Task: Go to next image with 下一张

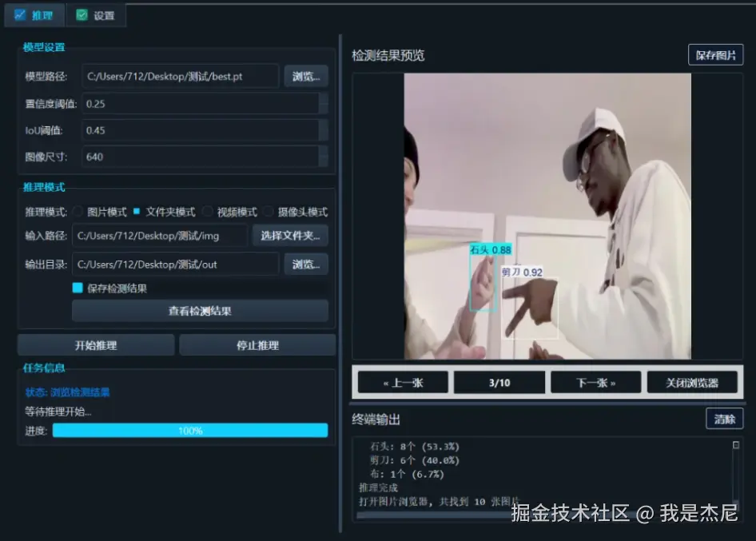Action: [x=595, y=382]
